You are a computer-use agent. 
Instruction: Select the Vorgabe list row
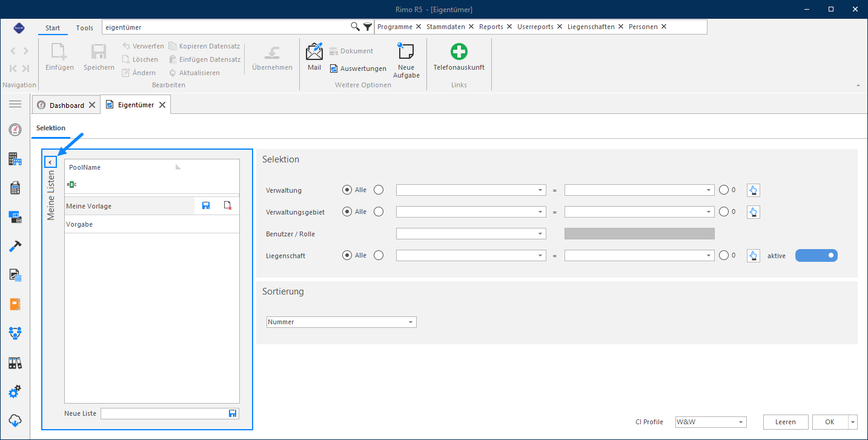tap(152, 224)
